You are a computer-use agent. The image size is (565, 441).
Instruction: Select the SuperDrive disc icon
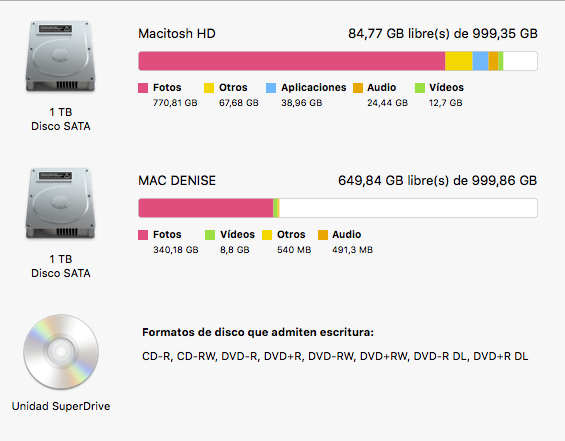(x=61, y=352)
